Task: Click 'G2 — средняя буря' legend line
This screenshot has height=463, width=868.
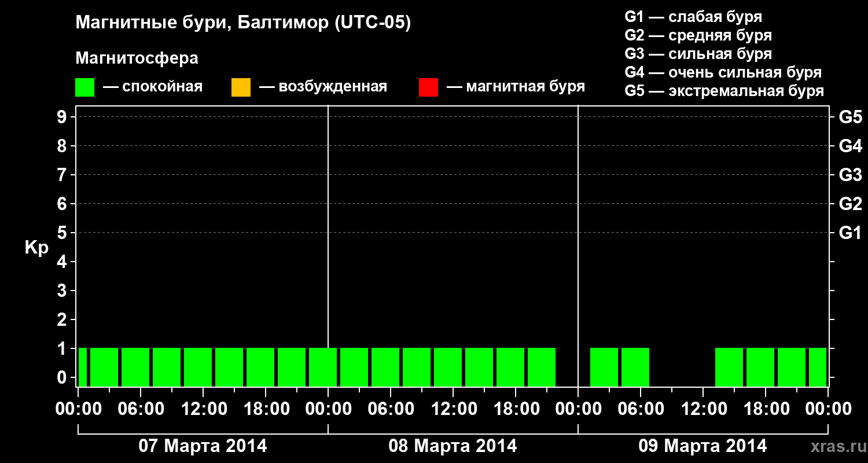Action: pos(698,35)
